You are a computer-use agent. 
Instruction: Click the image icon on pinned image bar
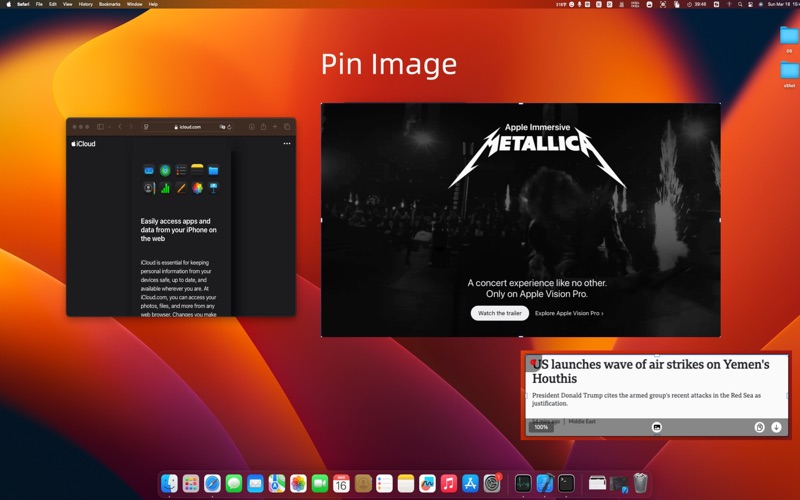point(657,427)
